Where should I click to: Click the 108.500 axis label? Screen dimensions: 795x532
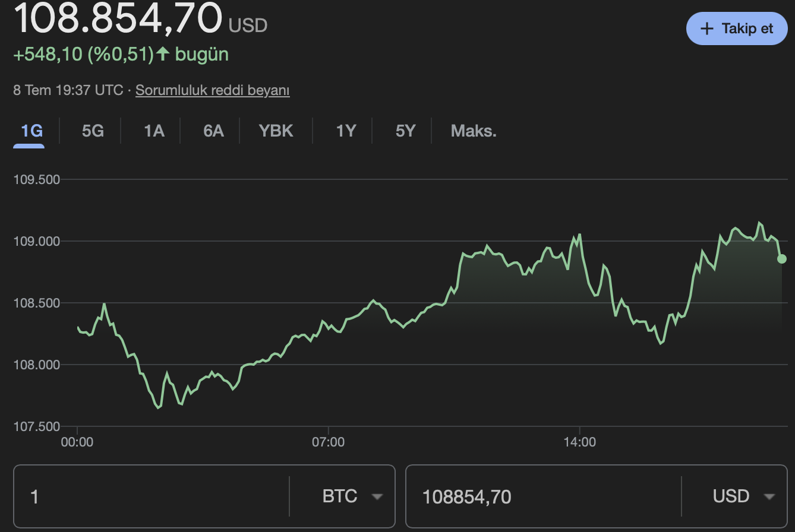(x=37, y=303)
